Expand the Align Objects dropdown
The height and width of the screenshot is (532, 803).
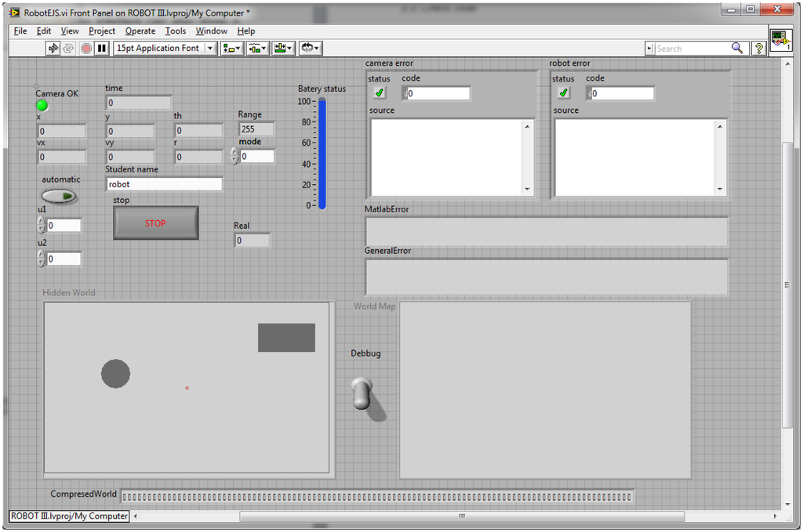tap(231, 49)
